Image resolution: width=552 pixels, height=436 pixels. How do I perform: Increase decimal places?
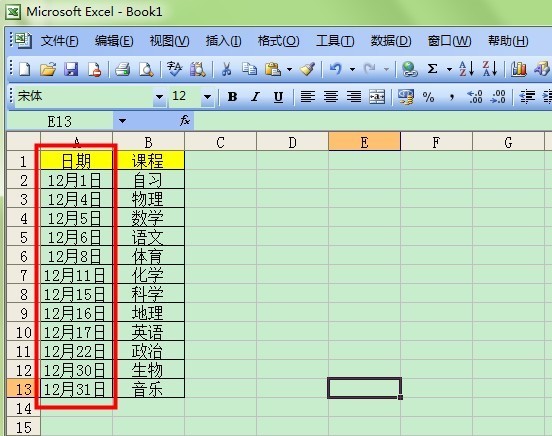[x=475, y=96]
